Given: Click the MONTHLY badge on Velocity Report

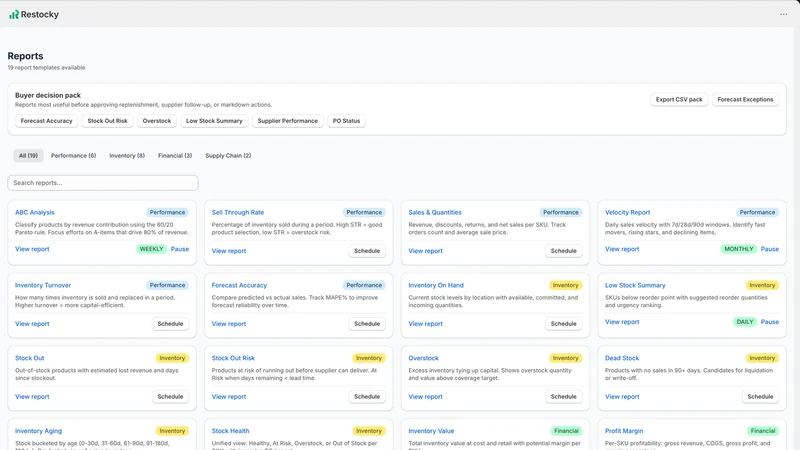Looking at the screenshot, I should (738, 249).
